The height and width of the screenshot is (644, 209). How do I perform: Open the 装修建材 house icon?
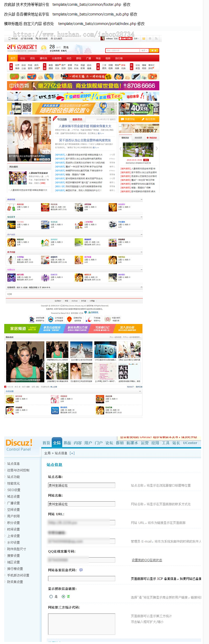(45, 243)
